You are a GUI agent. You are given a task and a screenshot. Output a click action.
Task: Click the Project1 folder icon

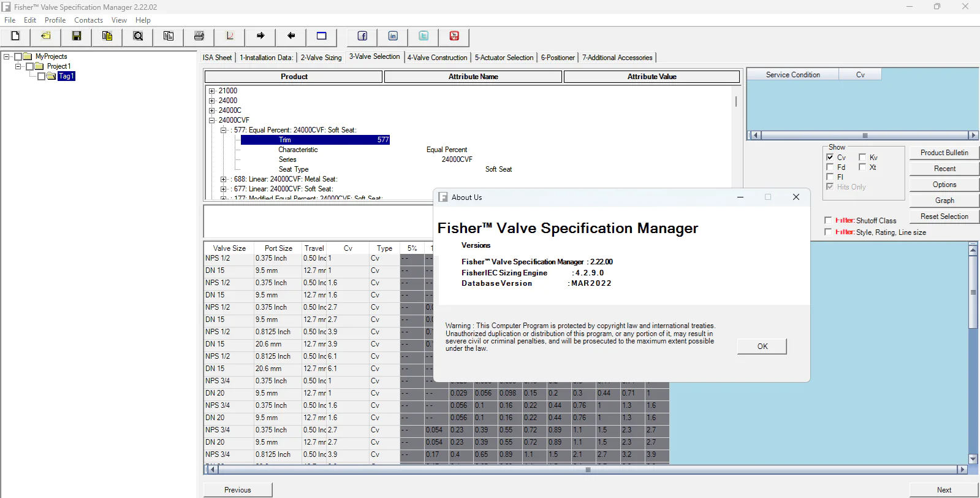click(39, 66)
